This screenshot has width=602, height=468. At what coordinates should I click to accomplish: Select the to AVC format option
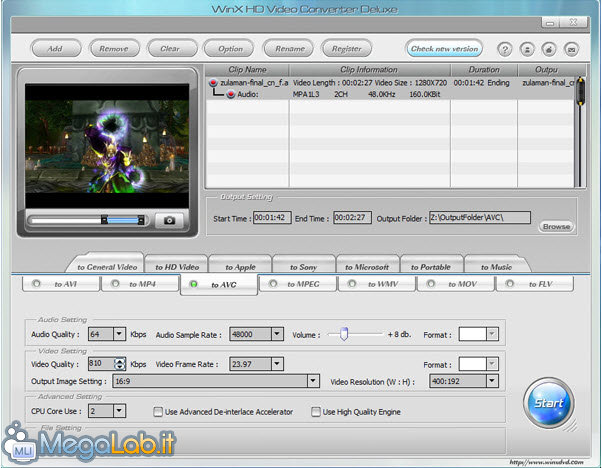pyautogui.click(x=219, y=284)
